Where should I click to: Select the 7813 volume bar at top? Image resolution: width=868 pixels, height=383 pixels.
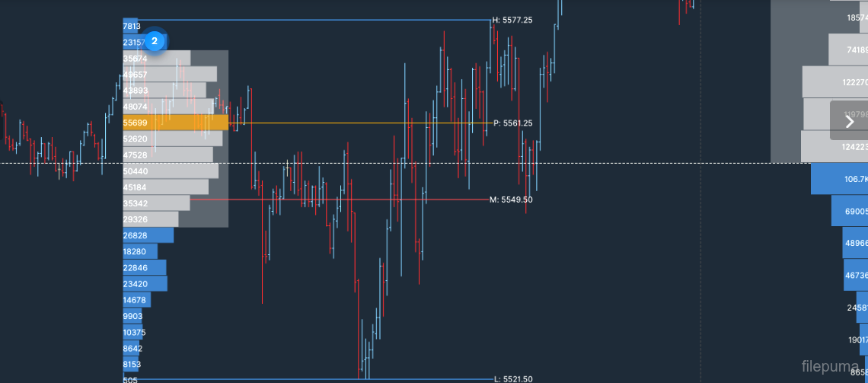(x=130, y=26)
